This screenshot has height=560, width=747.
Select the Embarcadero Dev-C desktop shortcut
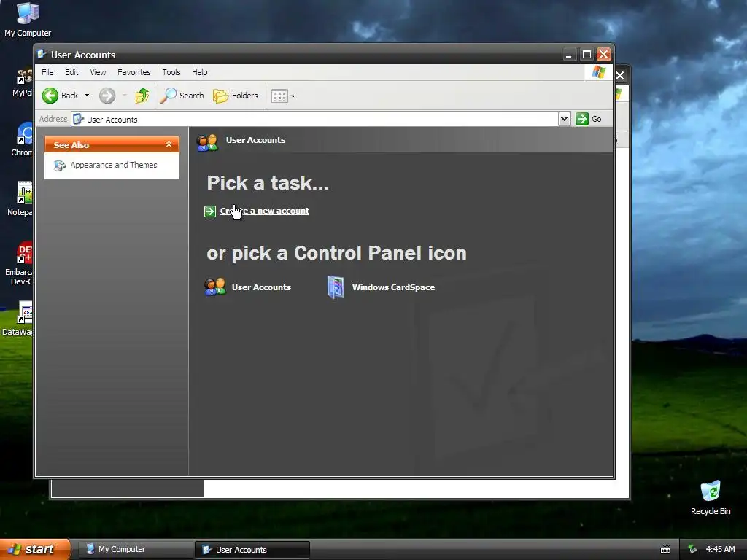click(19, 263)
